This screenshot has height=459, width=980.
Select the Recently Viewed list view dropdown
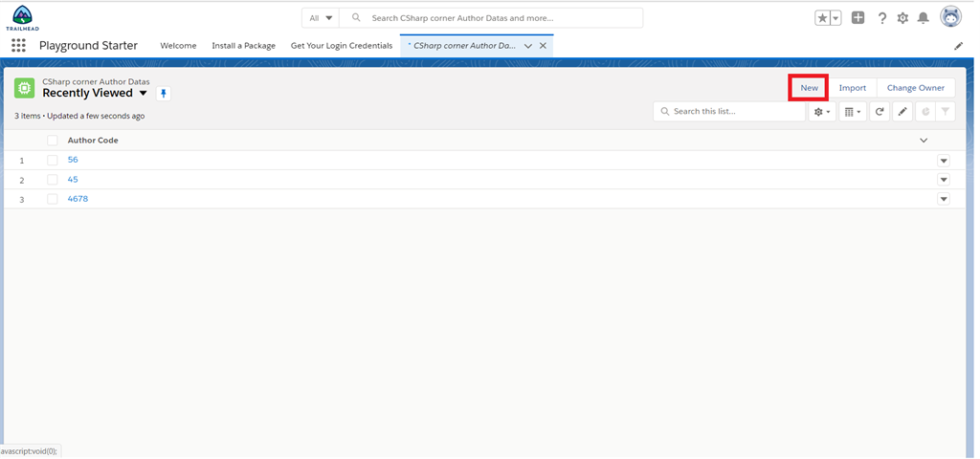[x=144, y=93]
